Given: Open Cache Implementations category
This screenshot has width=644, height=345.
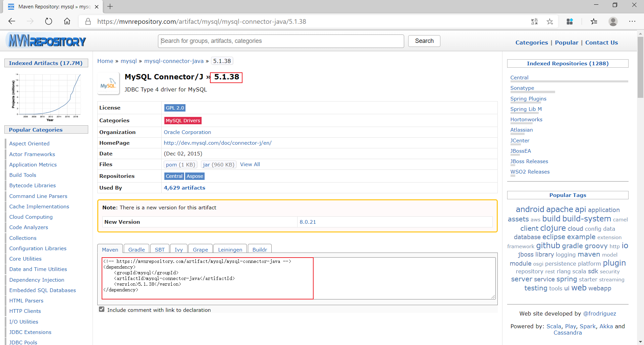Looking at the screenshot, I should pos(39,207).
